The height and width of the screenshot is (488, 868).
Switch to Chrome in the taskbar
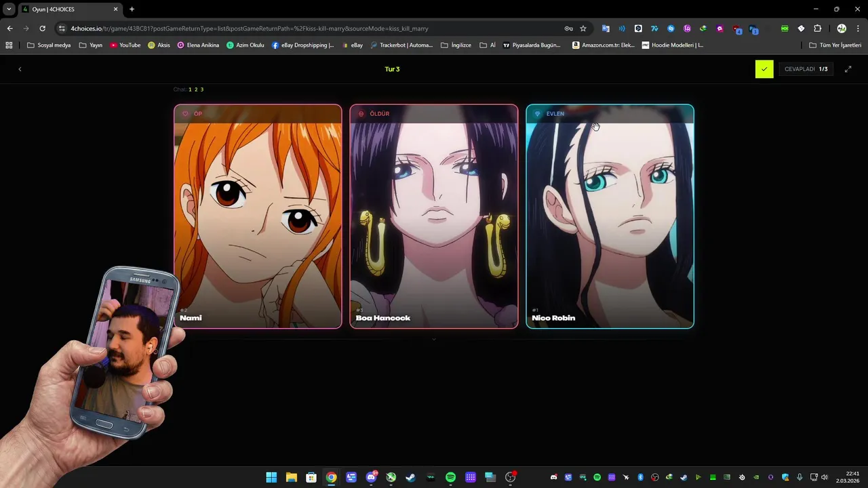click(331, 477)
